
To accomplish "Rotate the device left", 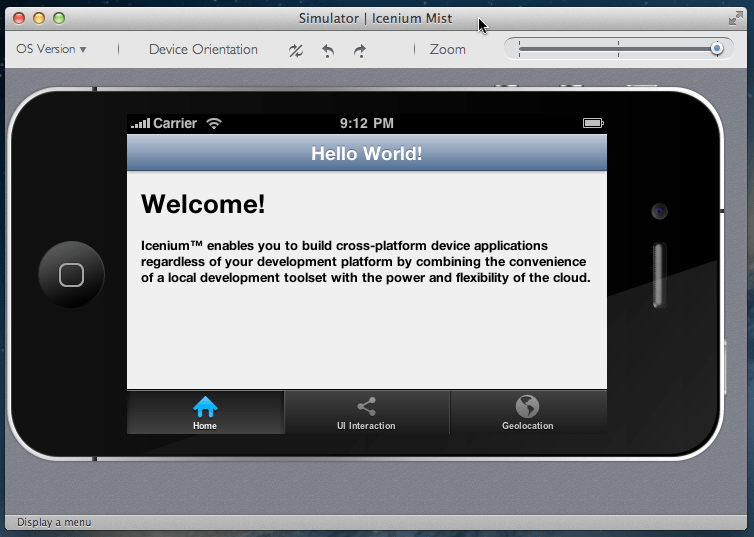I will click(x=328, y=50).
